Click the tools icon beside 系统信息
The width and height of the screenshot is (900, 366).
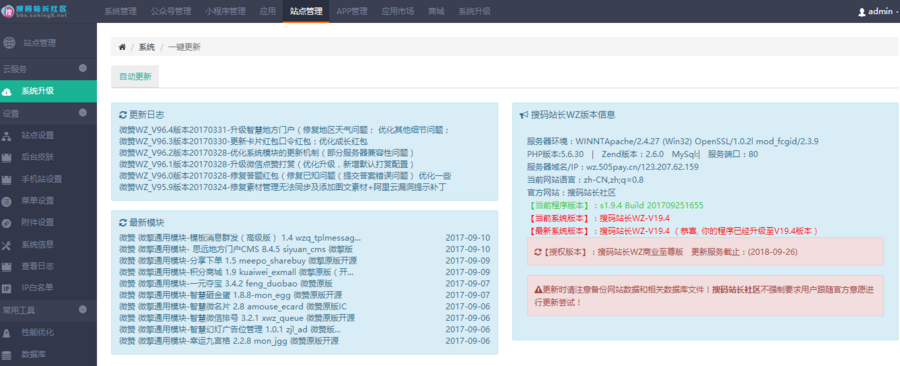click(7, 245)
